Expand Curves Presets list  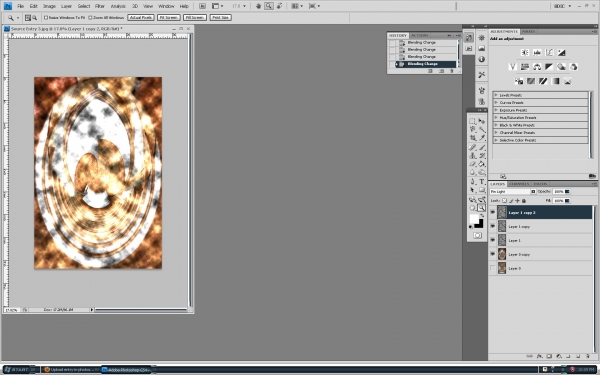pyautogui.click(x=496, y=103)
